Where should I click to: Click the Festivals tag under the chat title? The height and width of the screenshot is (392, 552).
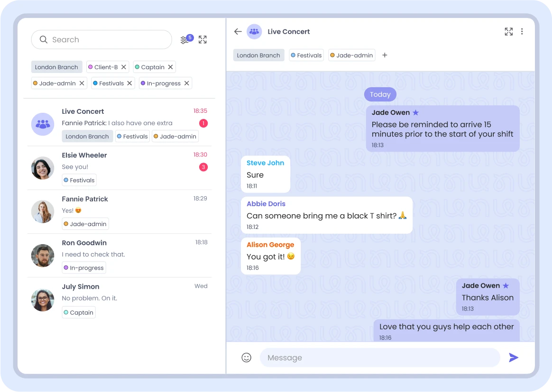(x=306, y=55)
